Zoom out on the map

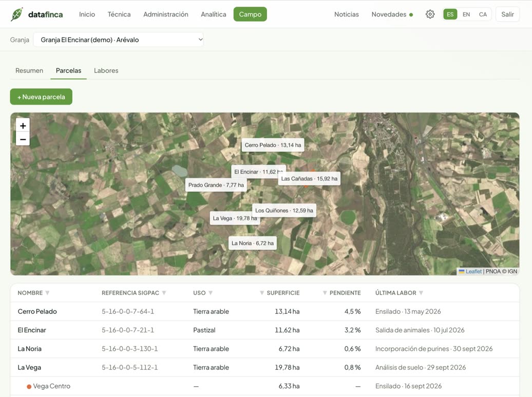click(x=23, y=139)
